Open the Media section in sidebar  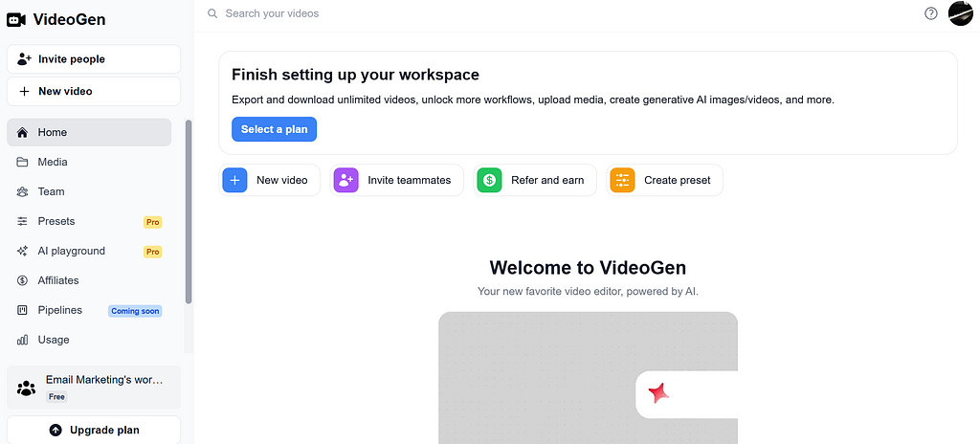point(53,162)
